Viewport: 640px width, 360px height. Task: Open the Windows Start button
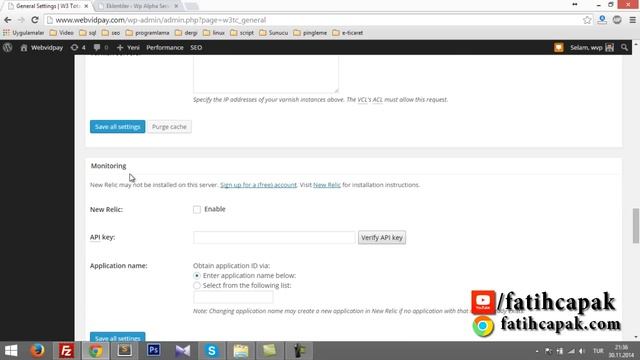11,351
